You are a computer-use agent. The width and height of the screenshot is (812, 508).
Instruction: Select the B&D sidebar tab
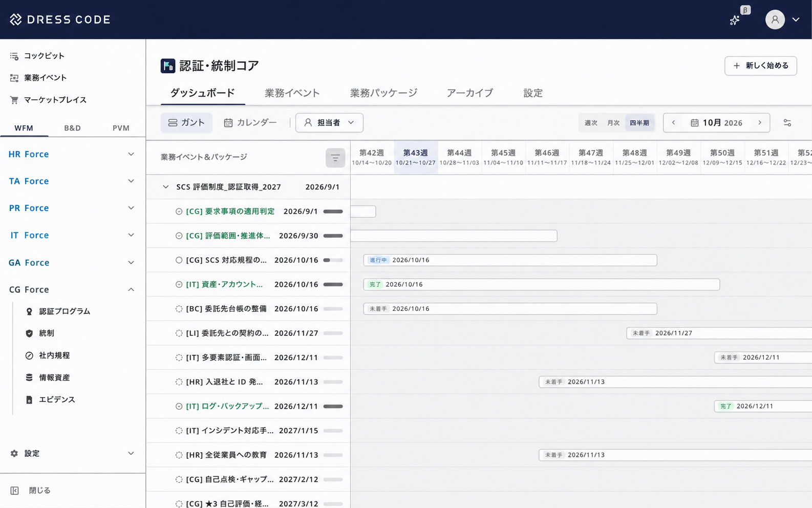coord(72,128)
